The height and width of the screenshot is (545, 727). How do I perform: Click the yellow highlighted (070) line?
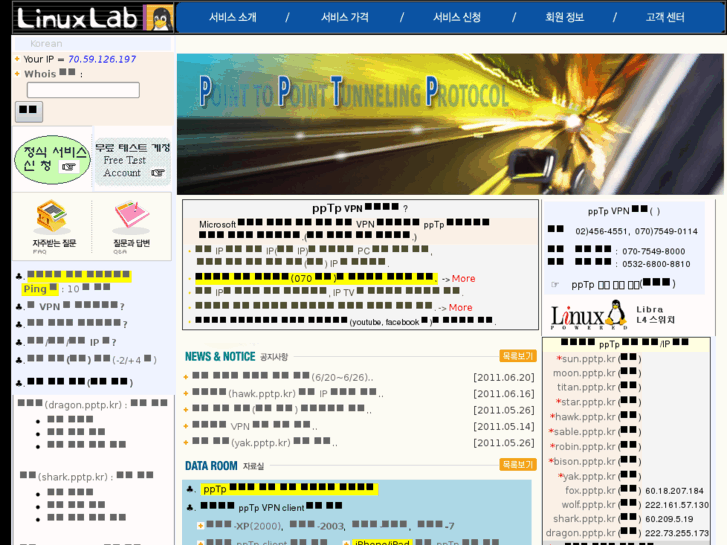[x=316, y=278]
